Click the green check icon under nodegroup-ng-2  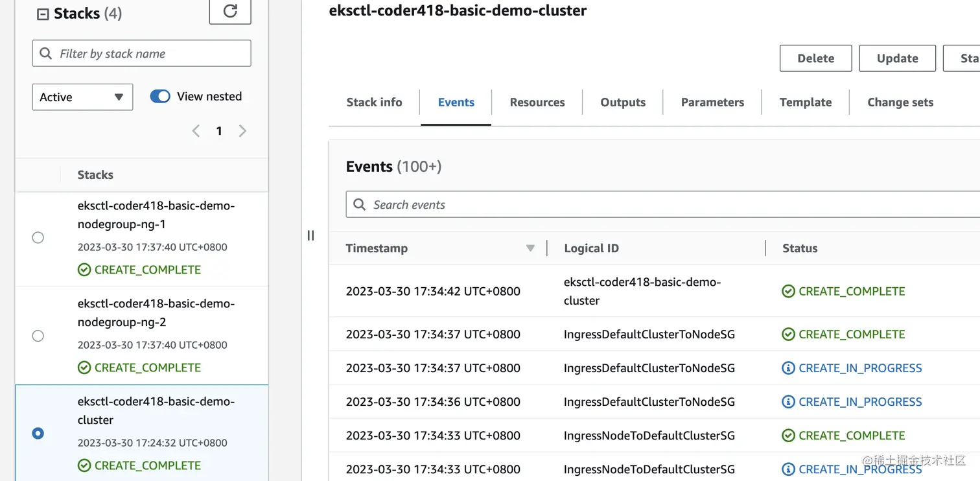click(84, 368)
